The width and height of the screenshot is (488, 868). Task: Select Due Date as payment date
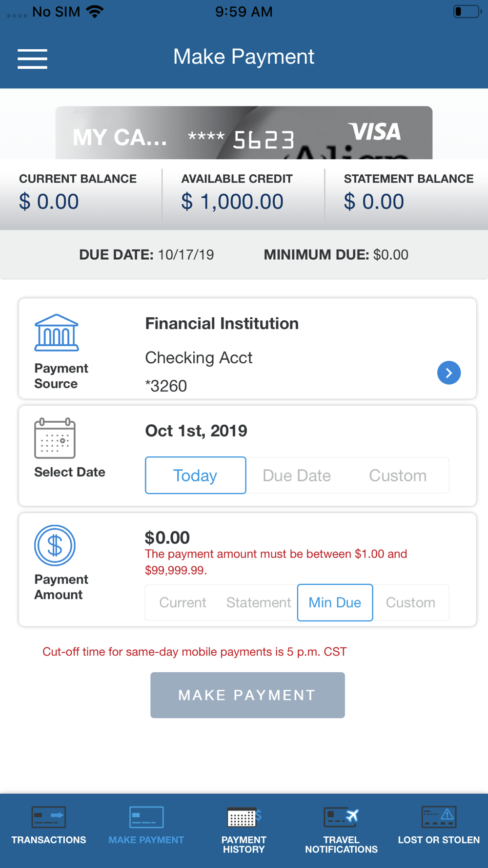pos(297,475)
